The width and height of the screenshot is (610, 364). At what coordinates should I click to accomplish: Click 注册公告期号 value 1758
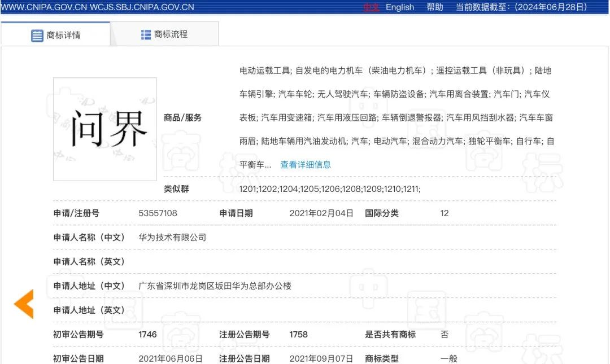(298, 335)
